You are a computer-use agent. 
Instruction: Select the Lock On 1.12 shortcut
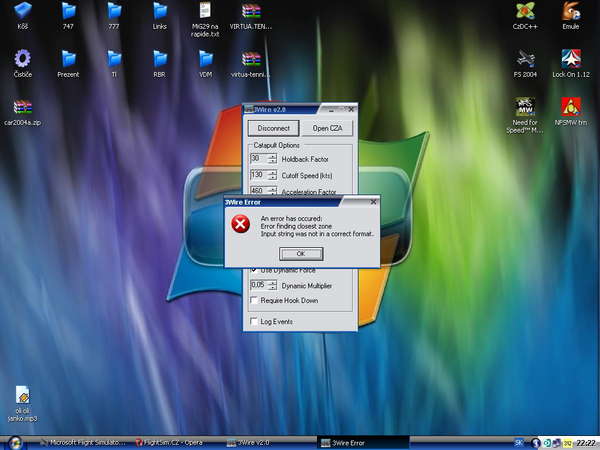[571, 64]
